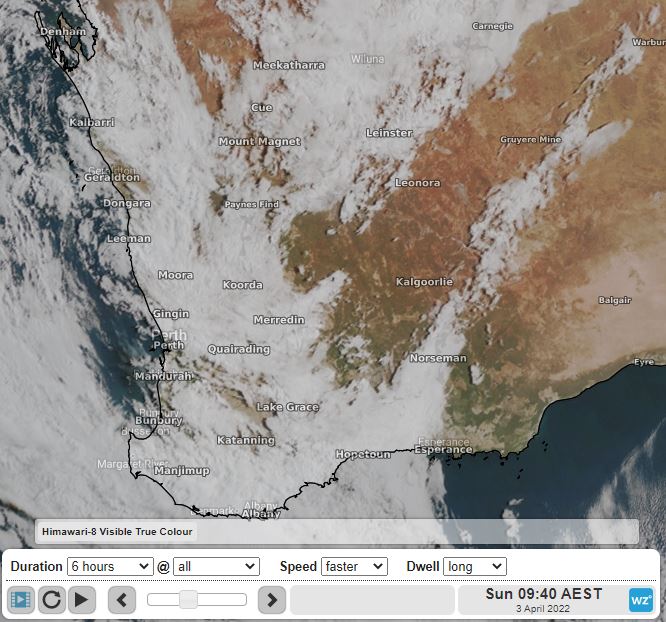The image size is (666, 622).
Task: Open the Duration dropdown showing 6 hours
Action: pos(110,566)
